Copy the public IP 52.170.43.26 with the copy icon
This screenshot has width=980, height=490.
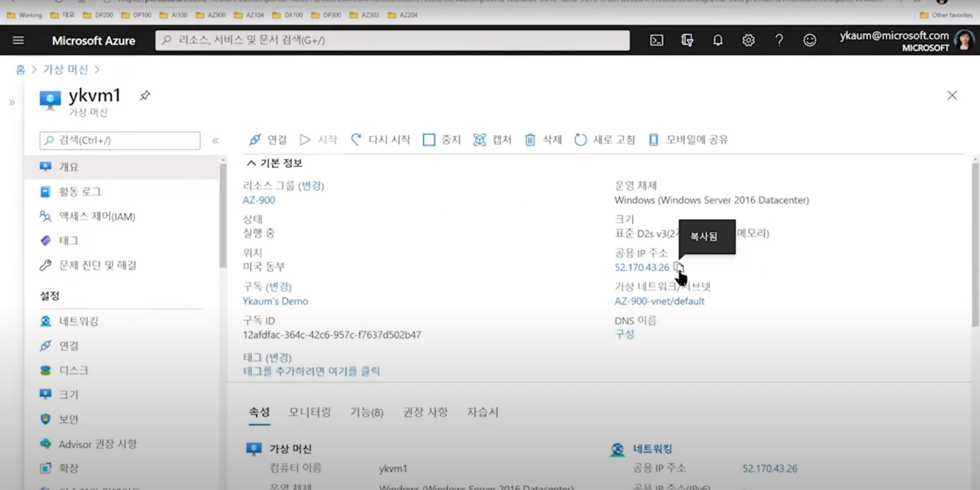tap(678, 267)
